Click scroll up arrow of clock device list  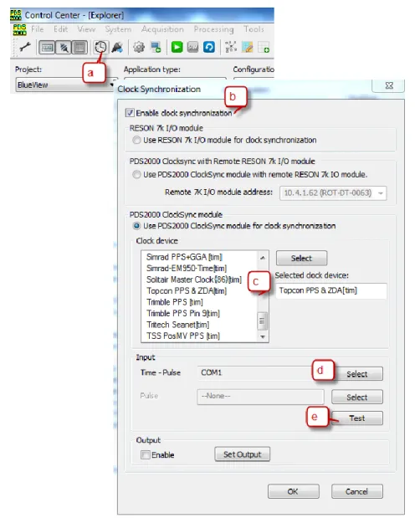(263, 258)
